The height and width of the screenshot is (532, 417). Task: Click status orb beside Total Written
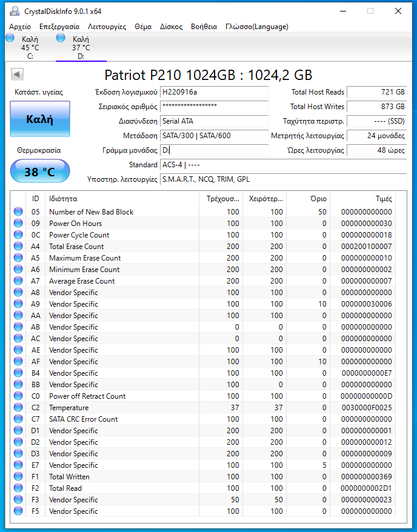(x=18, y=477)
